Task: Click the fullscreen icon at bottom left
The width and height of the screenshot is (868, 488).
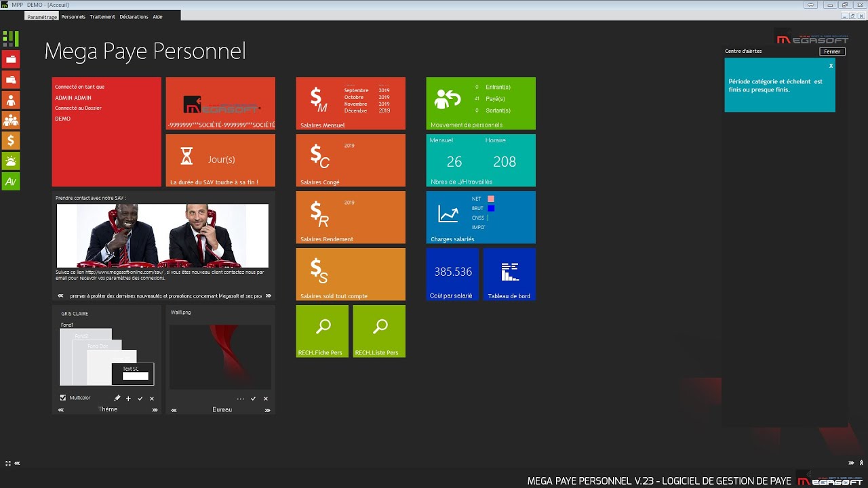Action: (x=8, y=464)
